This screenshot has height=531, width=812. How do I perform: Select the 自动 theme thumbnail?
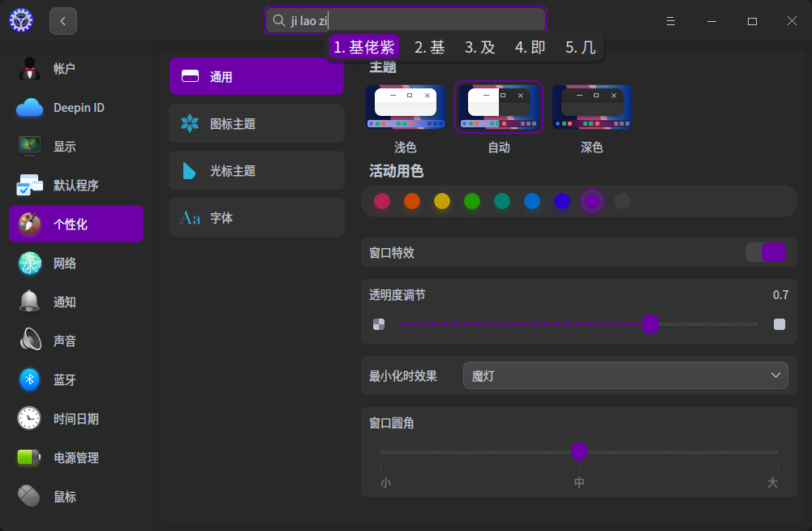pyautogui.click(x=499, y=107)
